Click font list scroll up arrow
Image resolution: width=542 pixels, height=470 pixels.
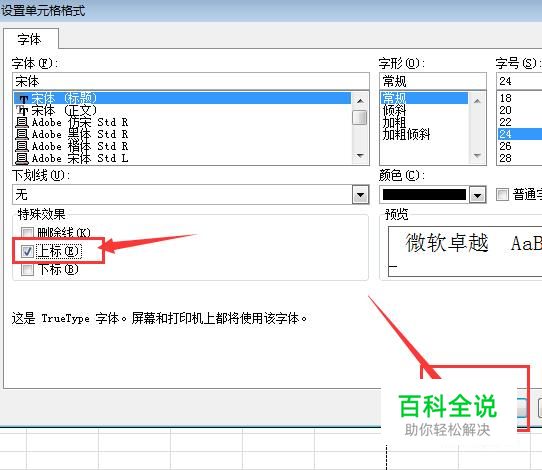click(x=360, y=101)
